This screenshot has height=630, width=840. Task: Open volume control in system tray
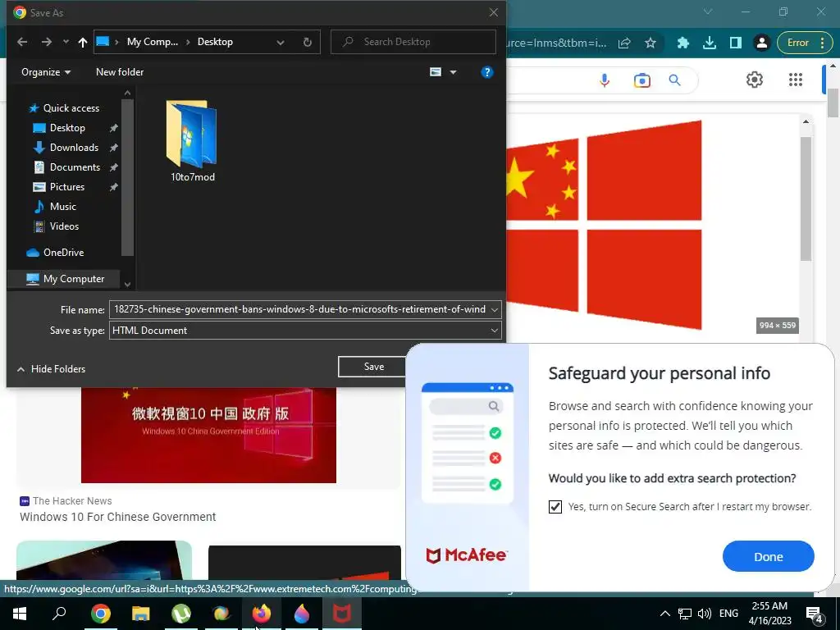705,614
